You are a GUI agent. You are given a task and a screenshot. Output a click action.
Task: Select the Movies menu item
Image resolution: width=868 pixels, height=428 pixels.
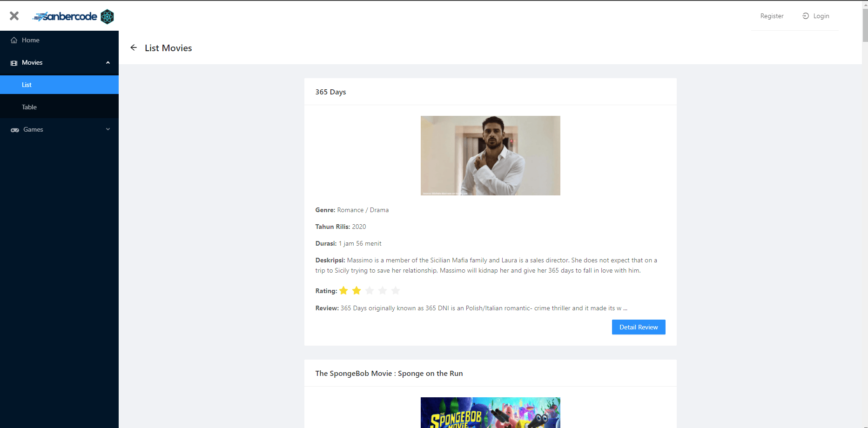pos(59,62)
